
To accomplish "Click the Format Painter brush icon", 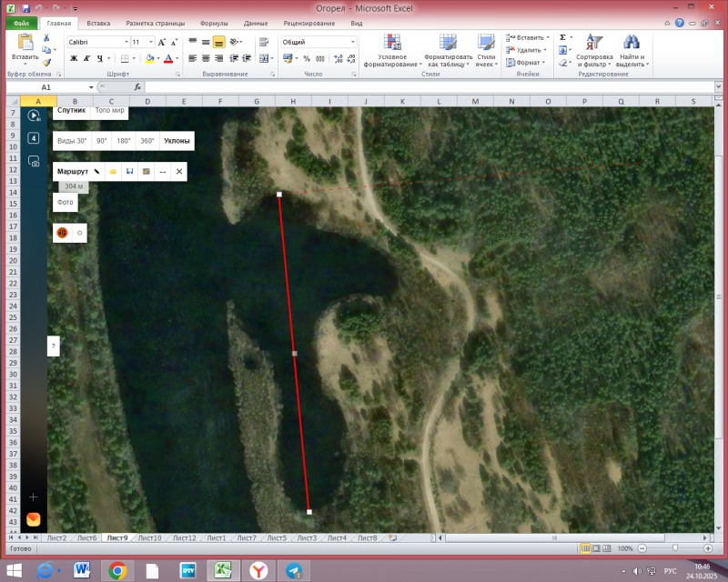I will pos(46,63).
